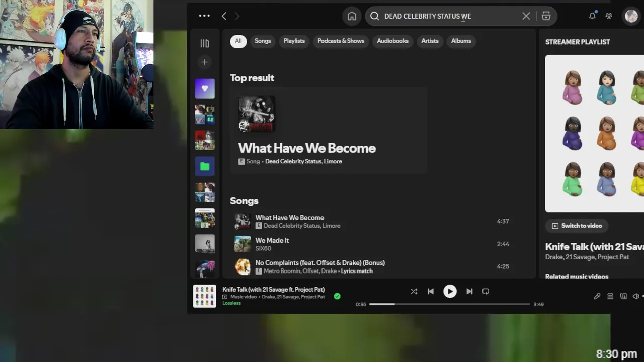Select the Audiobooks filter chip
Image resolution: width=644 pixels, height=362 pixels.
pos(392,41)
